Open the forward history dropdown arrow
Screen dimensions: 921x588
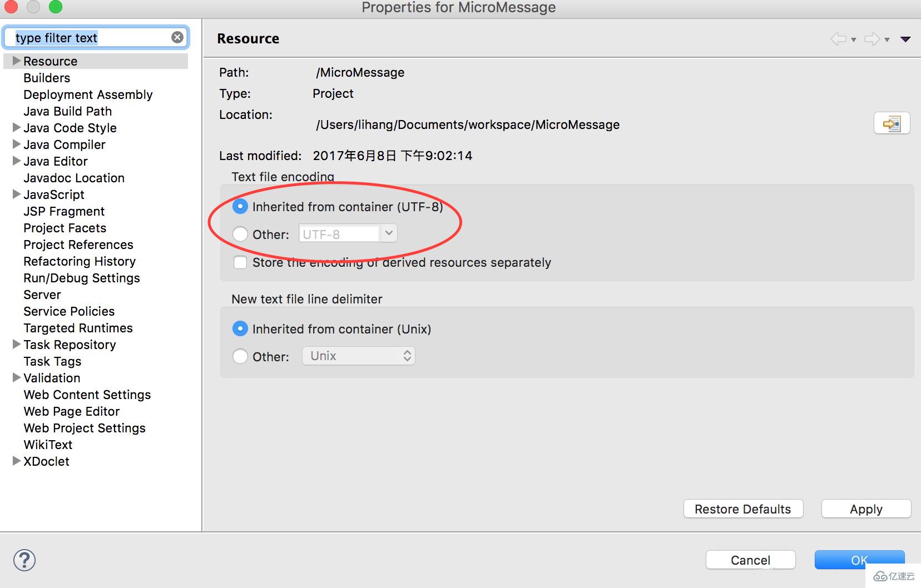coord(887,39)
